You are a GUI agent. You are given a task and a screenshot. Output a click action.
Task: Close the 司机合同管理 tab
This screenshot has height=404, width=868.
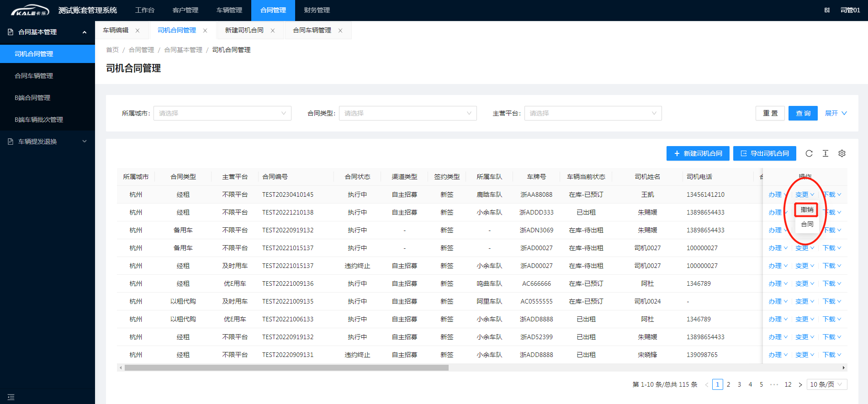[205, 31]
